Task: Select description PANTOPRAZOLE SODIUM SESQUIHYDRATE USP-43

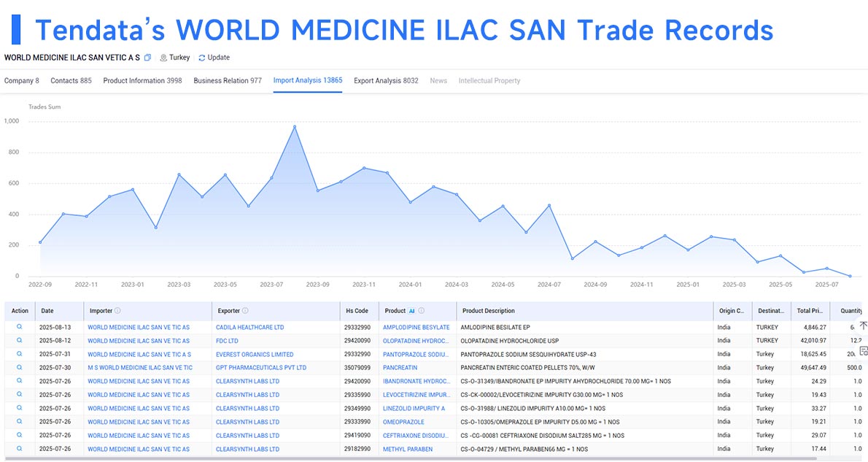Action: (x=528, y=354)
